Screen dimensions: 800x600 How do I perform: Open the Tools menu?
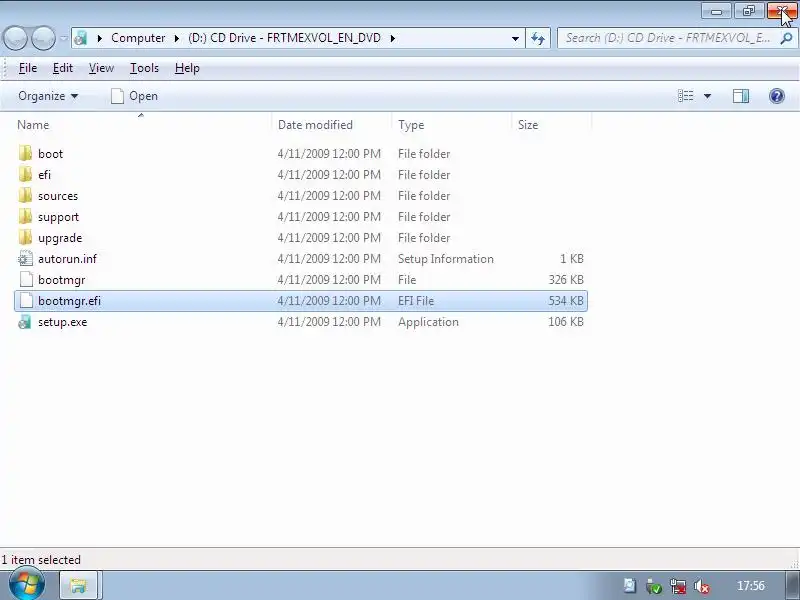[144, 68]
